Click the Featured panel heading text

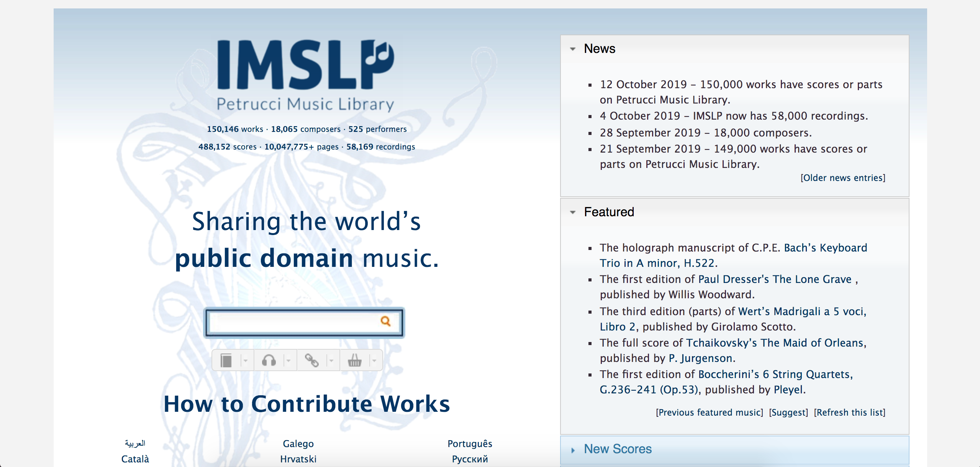point(609,212)
